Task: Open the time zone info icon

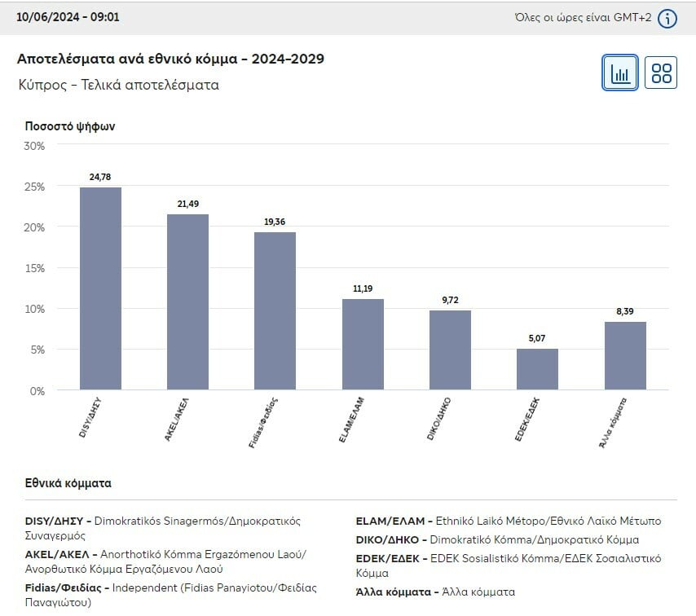Action: (667, 19)
